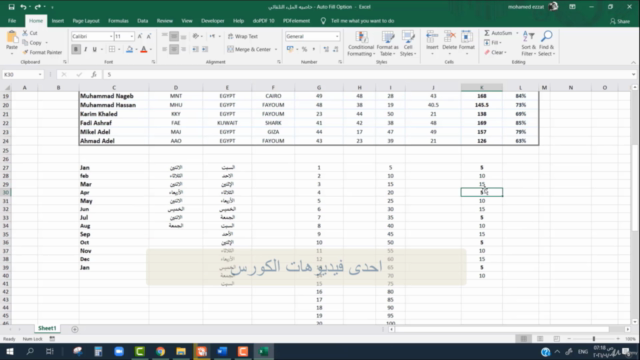Switch to the Insert ribbon tab

coord(58,21)
